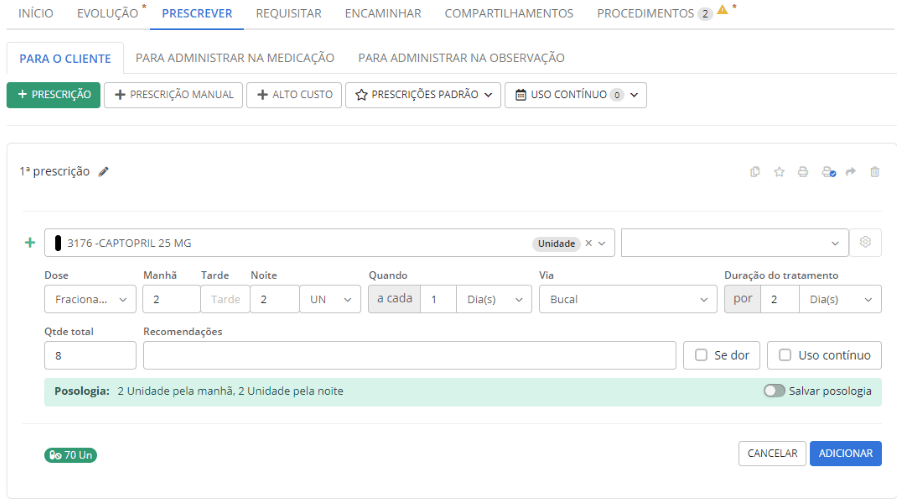Click the green + Prescrição button
Viewport: 897px width, 503px height.
point(53,95)
